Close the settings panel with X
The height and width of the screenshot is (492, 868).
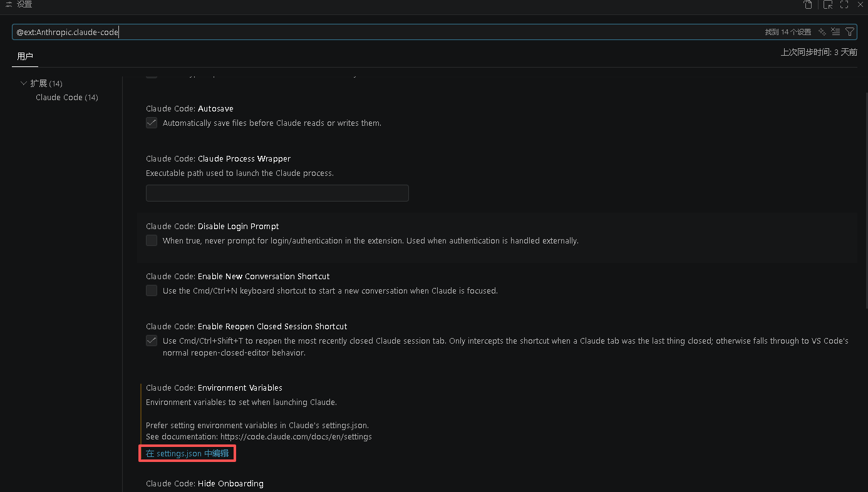tap(860, 4)
